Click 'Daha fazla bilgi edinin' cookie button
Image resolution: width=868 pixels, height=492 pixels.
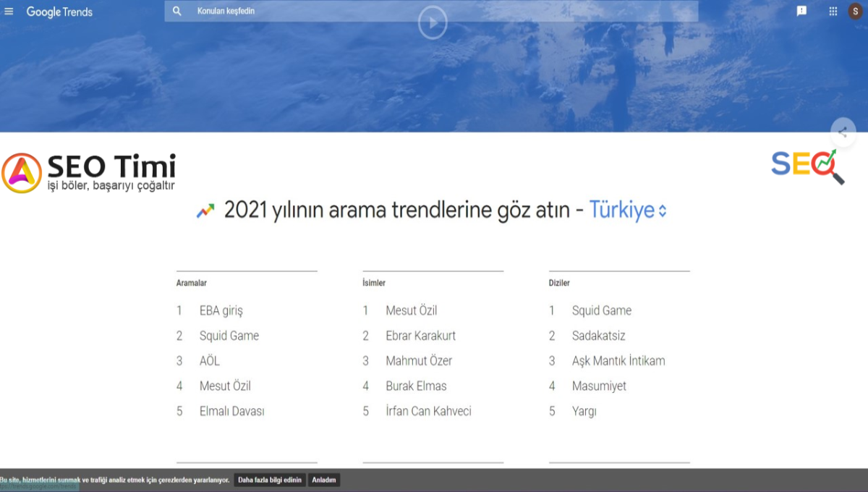(x=270, y=480)
